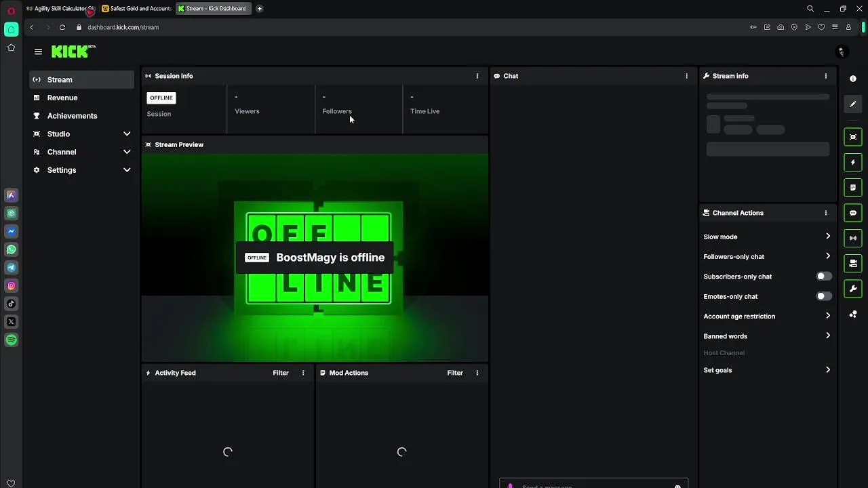
Task: Open Set goals options
Action: click(767, 370)
